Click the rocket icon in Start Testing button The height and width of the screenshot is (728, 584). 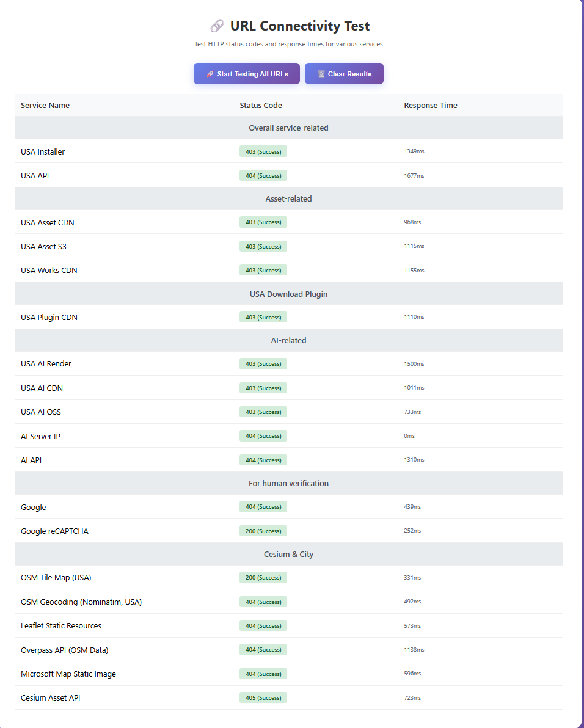tap(210, 74)
